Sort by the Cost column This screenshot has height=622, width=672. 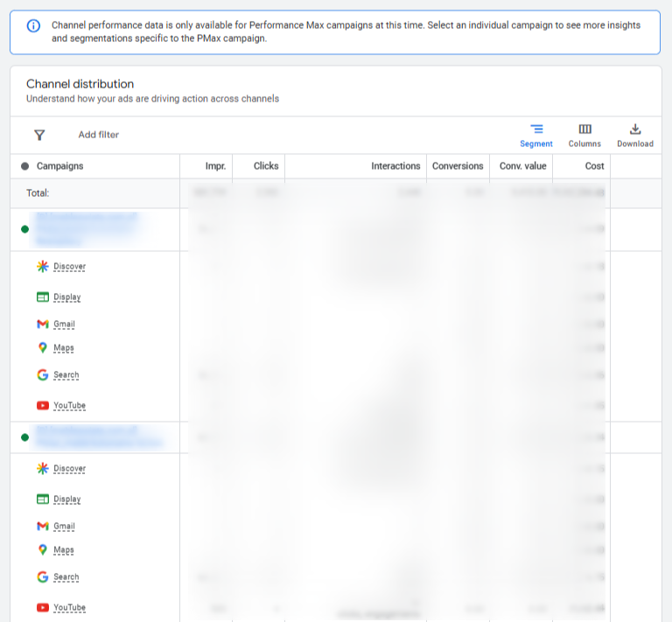point(594,166)
